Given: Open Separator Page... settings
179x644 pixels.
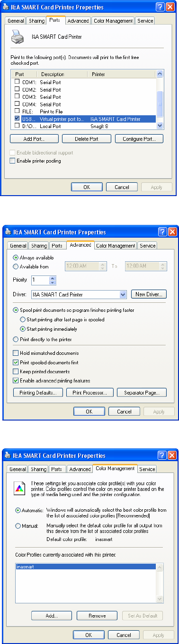Looking at the screenshot, I should (142, 393).
